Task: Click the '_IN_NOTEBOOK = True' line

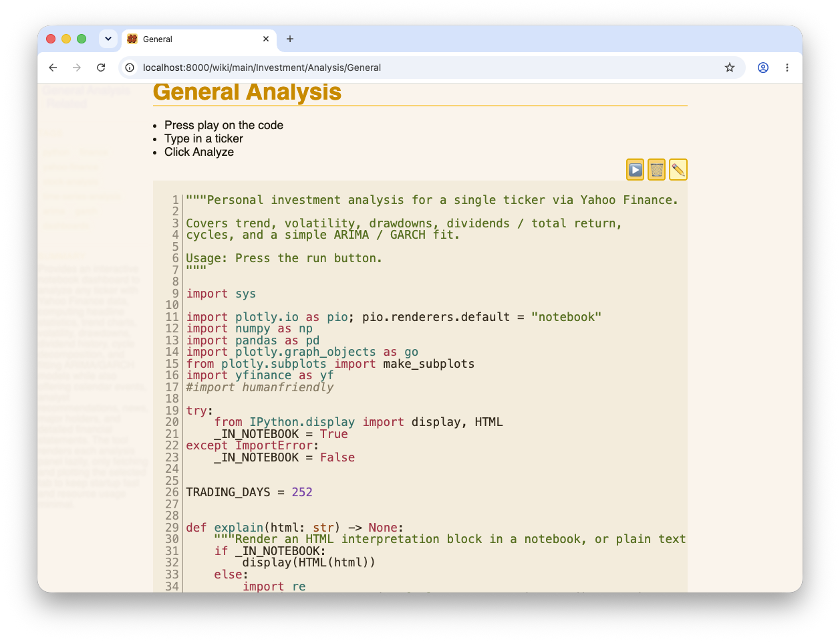Action: coord(281,434)
